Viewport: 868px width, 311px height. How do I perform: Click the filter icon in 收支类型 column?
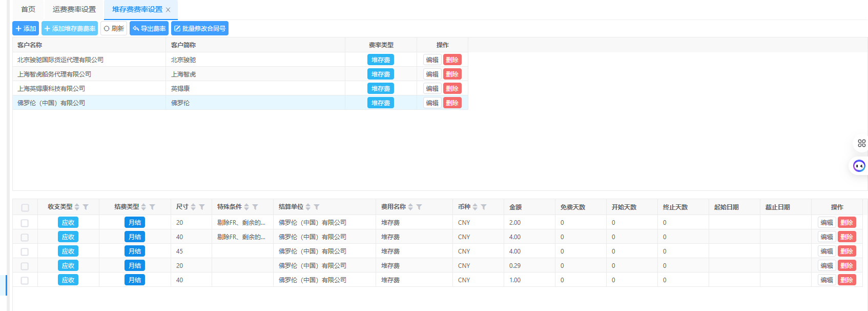[86, 207]
